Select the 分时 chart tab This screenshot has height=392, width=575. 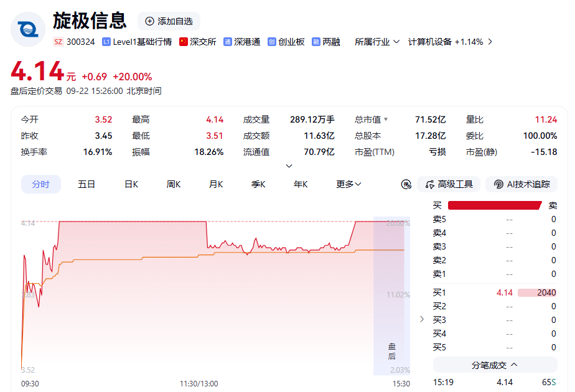pos(40,184)
